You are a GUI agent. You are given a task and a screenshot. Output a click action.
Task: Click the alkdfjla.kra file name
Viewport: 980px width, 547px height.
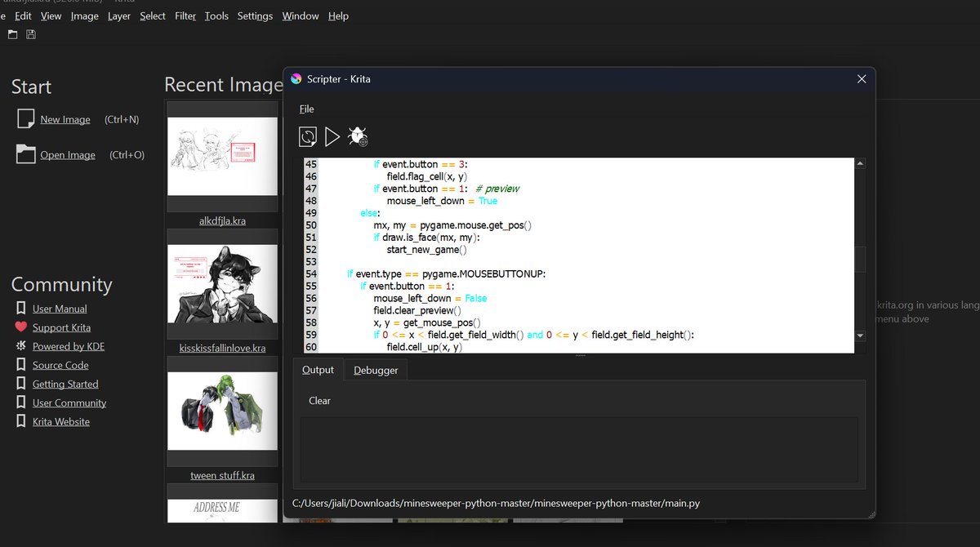(x=223, y=220)
